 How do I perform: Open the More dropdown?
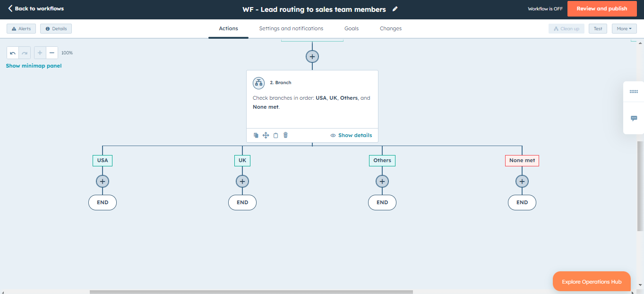624,28
